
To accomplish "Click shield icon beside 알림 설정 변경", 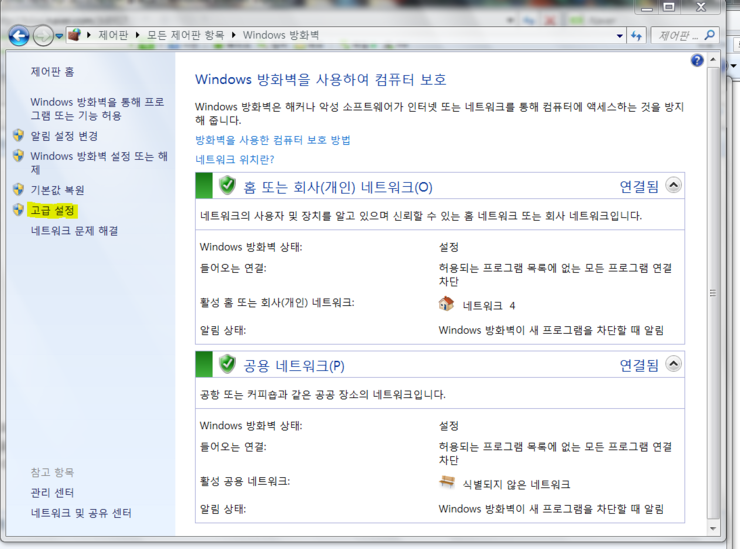I will point(18,135).
